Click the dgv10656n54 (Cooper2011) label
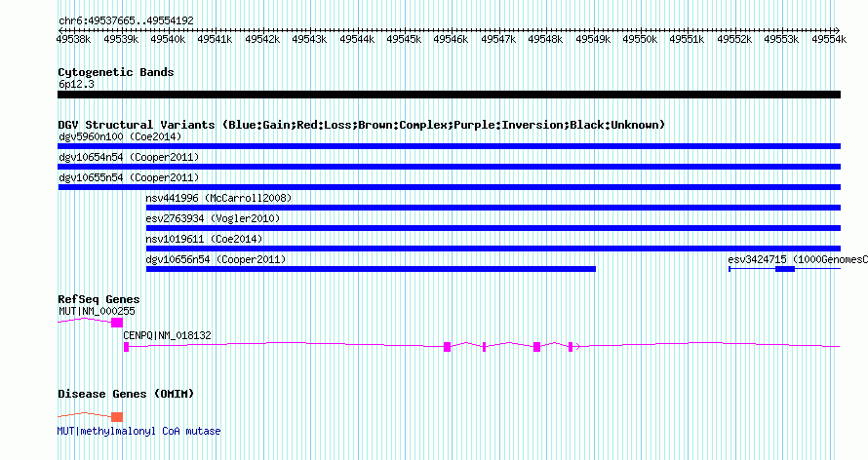This screenshot has height=460, width=868. click(216, 259)
